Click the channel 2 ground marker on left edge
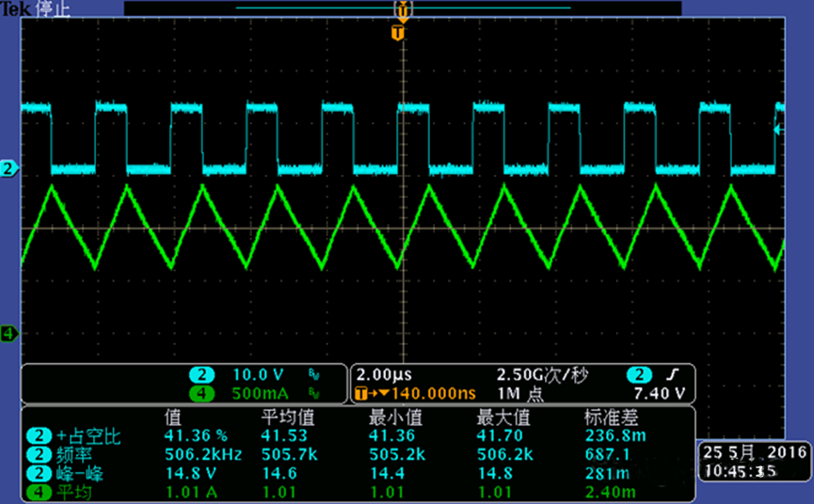This screenshot has width=814, height=504. click(x=9, y=169)
